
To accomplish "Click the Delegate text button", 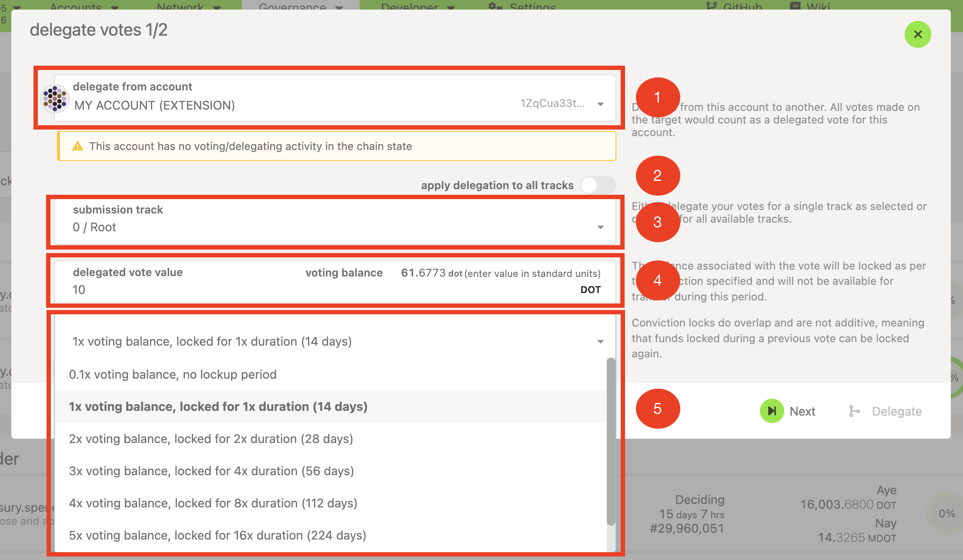I will 896,411.
